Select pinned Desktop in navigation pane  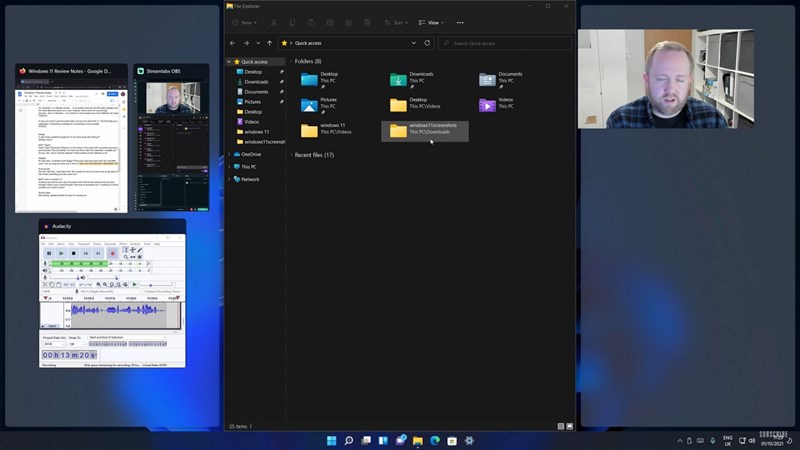pos(254,72)
